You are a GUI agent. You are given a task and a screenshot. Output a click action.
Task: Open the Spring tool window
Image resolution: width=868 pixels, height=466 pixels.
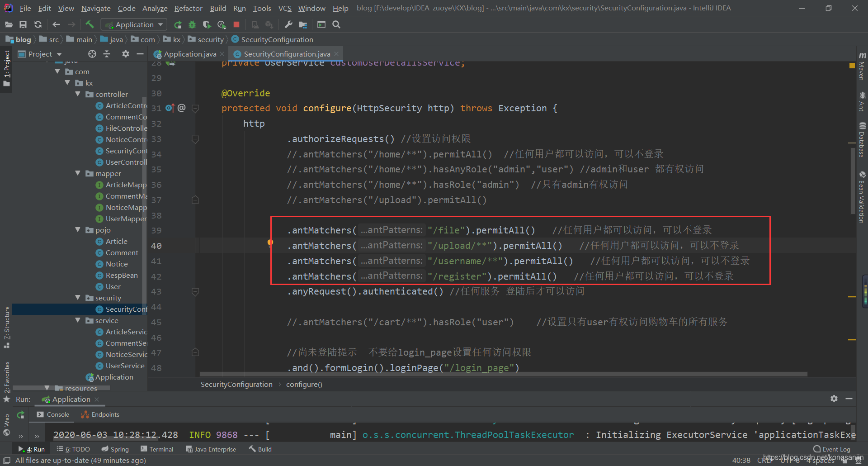pyautogui.click(x=115, y=449)
